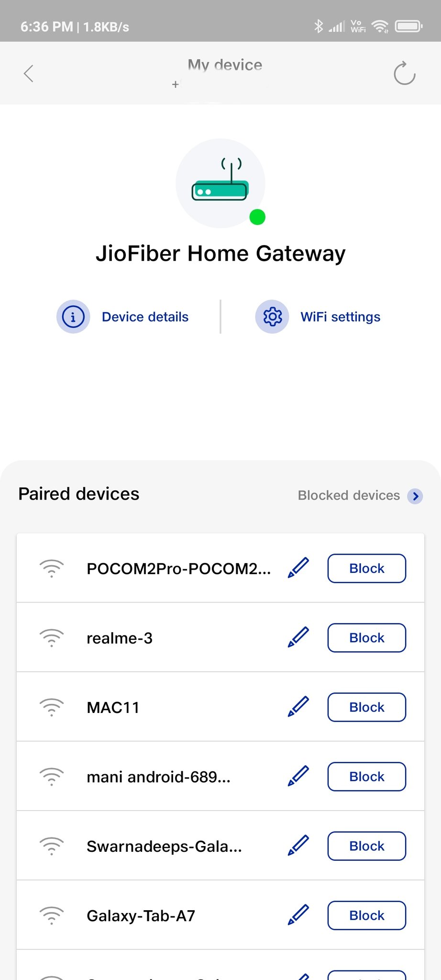This screenshot has width=441, height=980.
Task: Block the realme-3 device
Action: tap(366, 638)
